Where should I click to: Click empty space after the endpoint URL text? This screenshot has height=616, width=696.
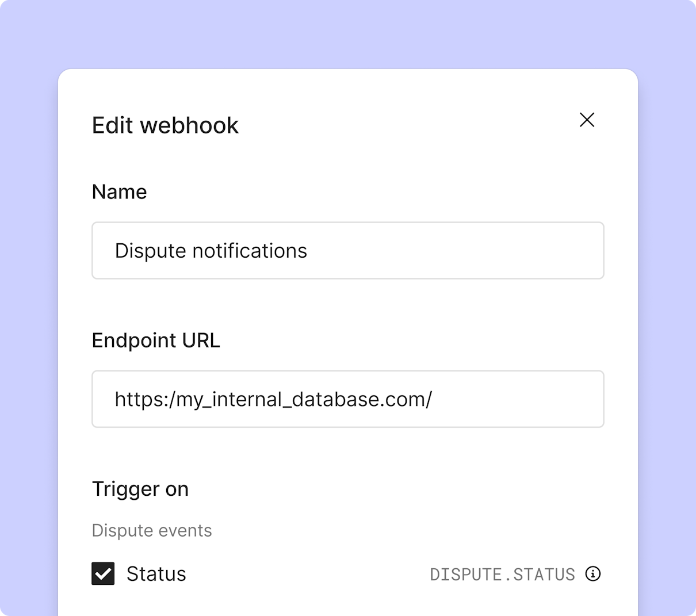pyautogui.click(x=518, y=399)
